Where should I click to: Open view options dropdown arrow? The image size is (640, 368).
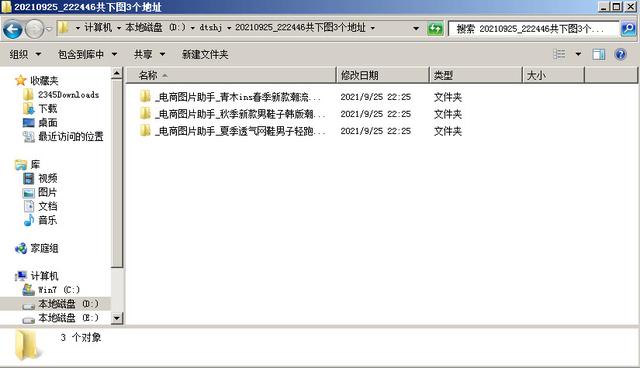point(578,54)
